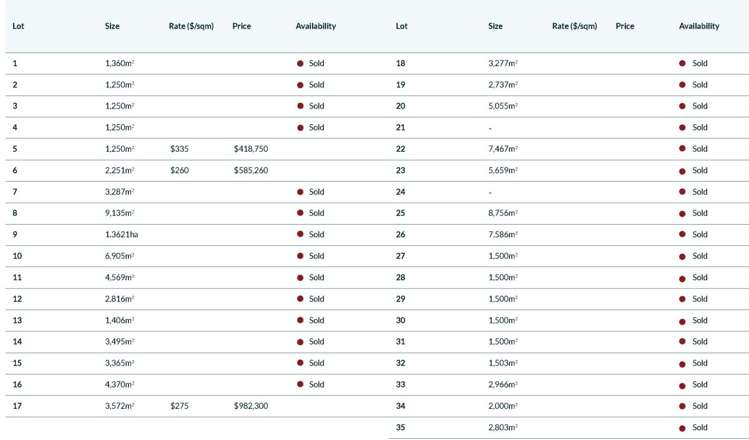Click the red sold dot for Lot 30
749x440 pixels.
(x=682, y=322)
